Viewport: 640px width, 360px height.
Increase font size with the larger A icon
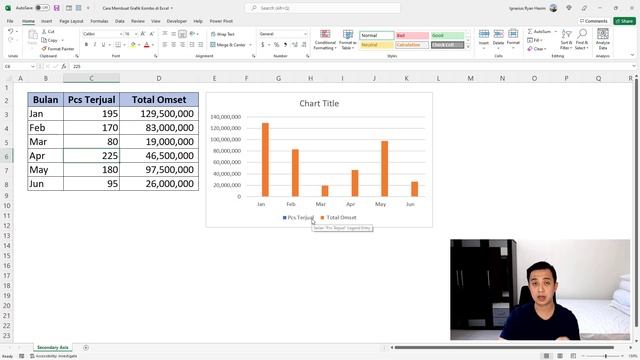coord(143,34)
